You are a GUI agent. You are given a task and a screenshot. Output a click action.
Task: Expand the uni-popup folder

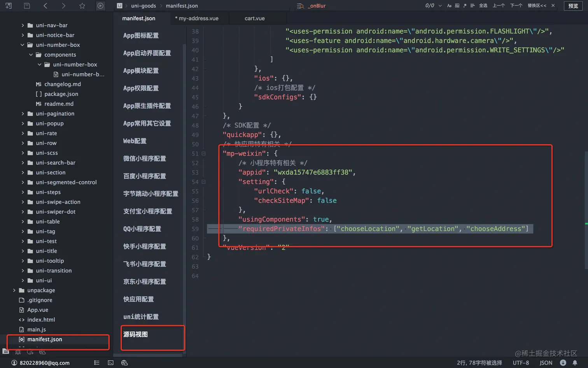(23, 123)
